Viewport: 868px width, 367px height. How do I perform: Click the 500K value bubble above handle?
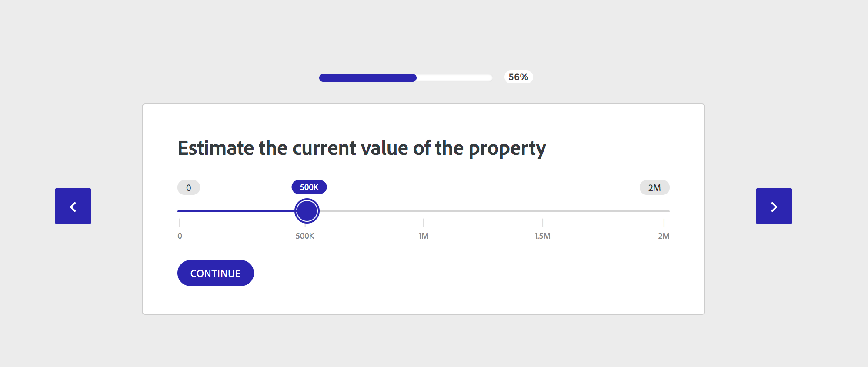309,187
